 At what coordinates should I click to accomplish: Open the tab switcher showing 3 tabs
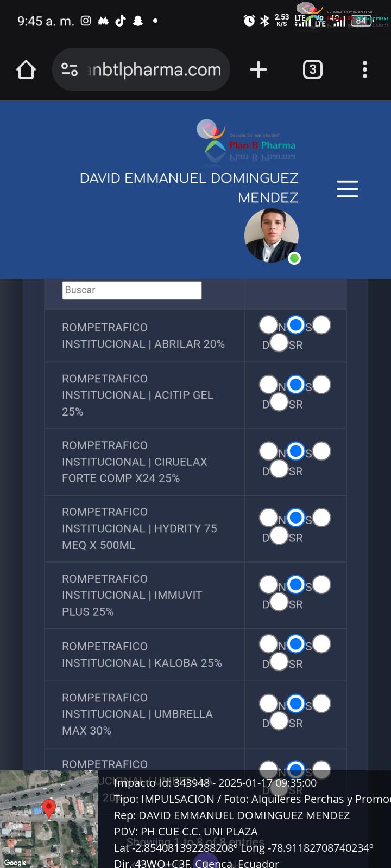(312, 69)
